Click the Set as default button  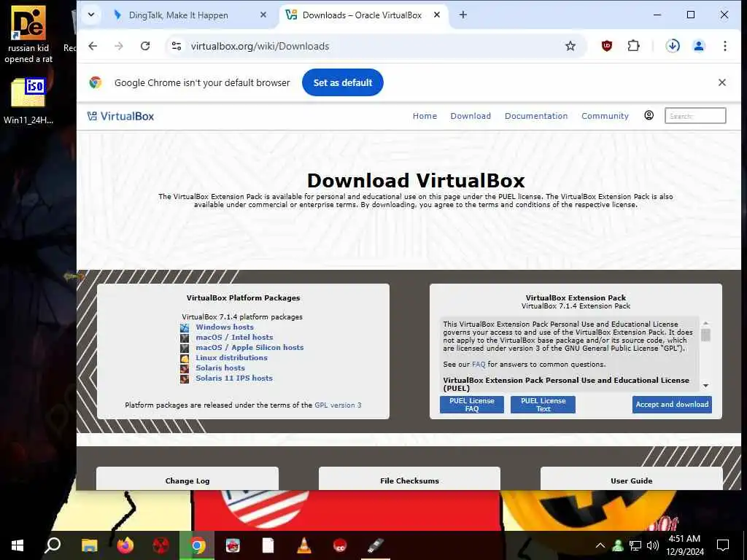(343, 82)
